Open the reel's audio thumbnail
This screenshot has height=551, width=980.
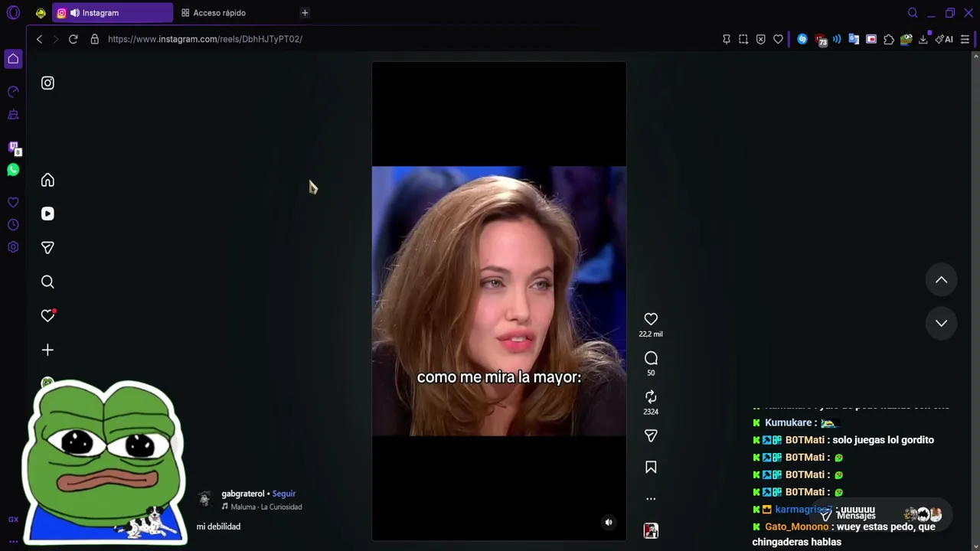651,530
